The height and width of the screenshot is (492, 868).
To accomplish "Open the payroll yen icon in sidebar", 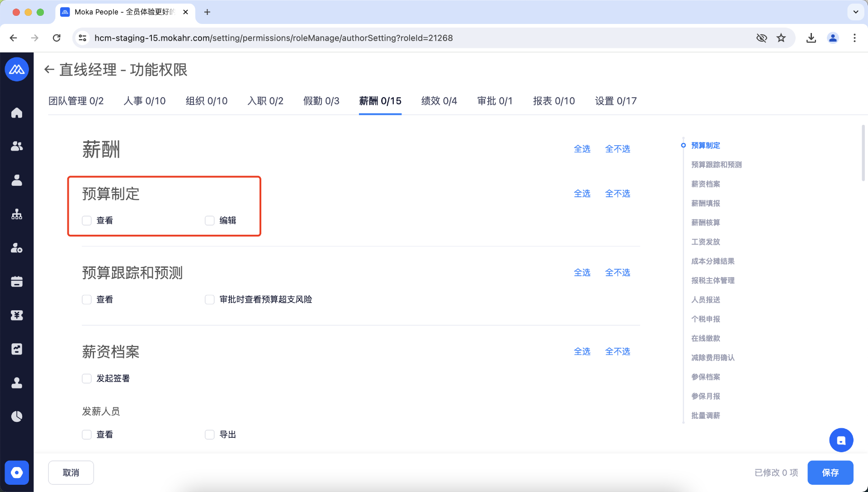I will (x=17, y=315).
